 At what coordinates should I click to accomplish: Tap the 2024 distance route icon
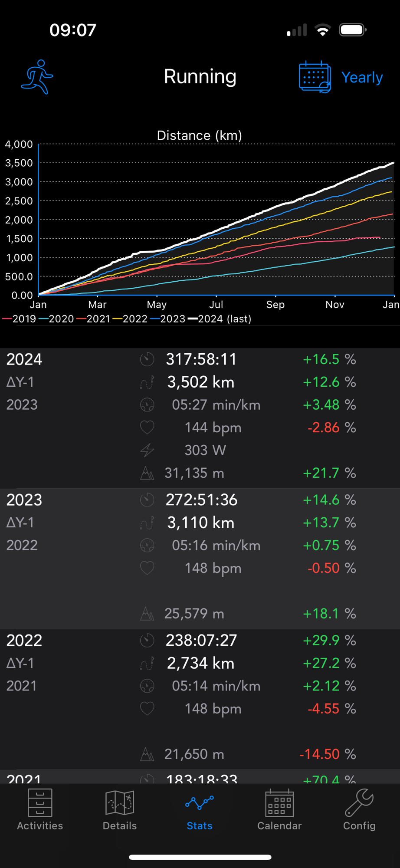(x=147, y=382)
